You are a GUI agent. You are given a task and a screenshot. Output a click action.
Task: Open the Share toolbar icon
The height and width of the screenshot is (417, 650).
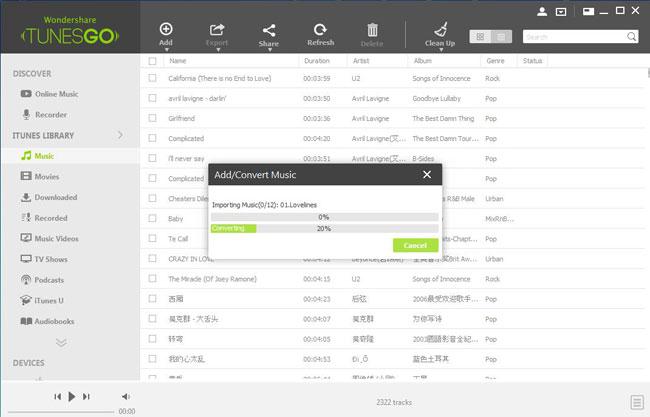pyautogui.click(x=269, y=30)
